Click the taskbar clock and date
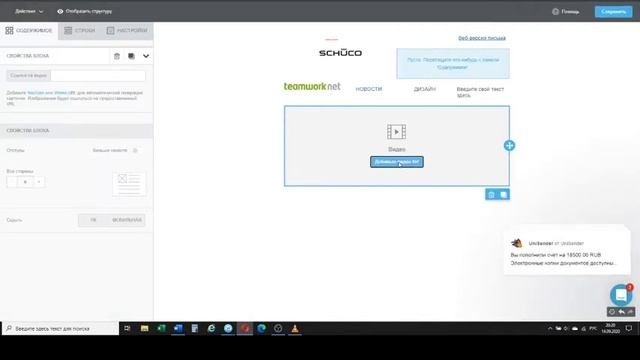This screenshot has height=360, width=640. click(611, 328)
